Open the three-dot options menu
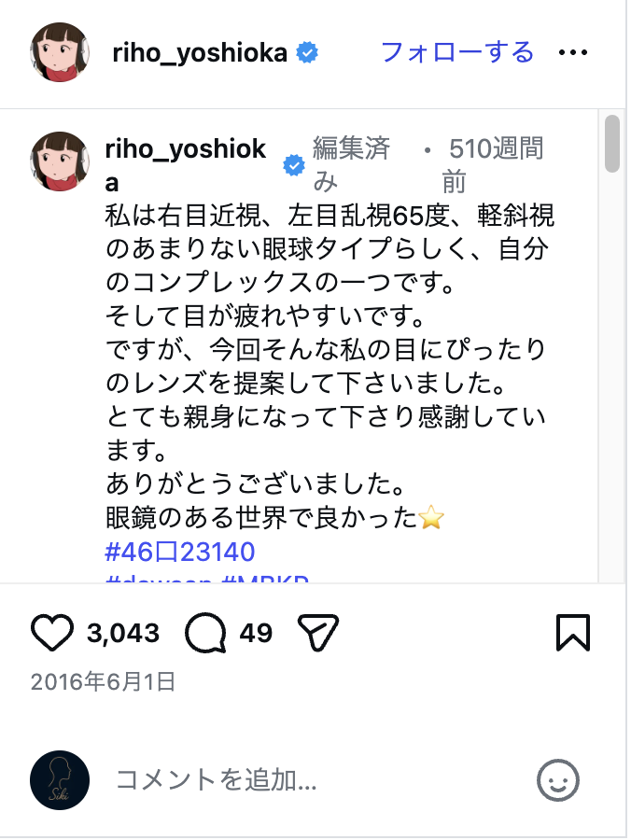 tap(573, 53)
